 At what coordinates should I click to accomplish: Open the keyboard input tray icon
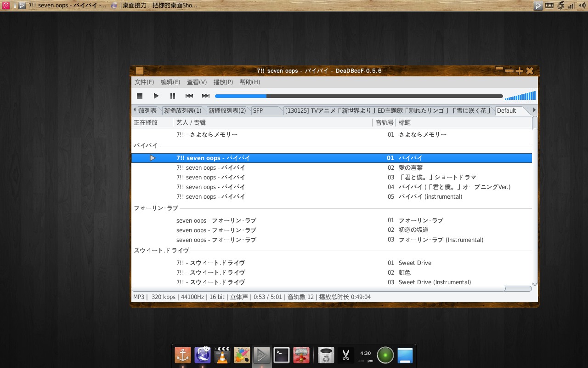[x=549, y=6]
